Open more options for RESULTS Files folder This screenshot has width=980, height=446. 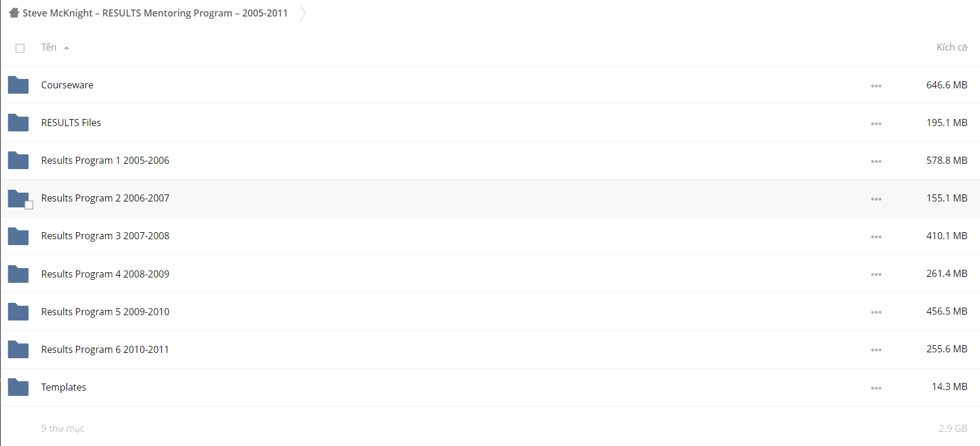pos(876,124)
